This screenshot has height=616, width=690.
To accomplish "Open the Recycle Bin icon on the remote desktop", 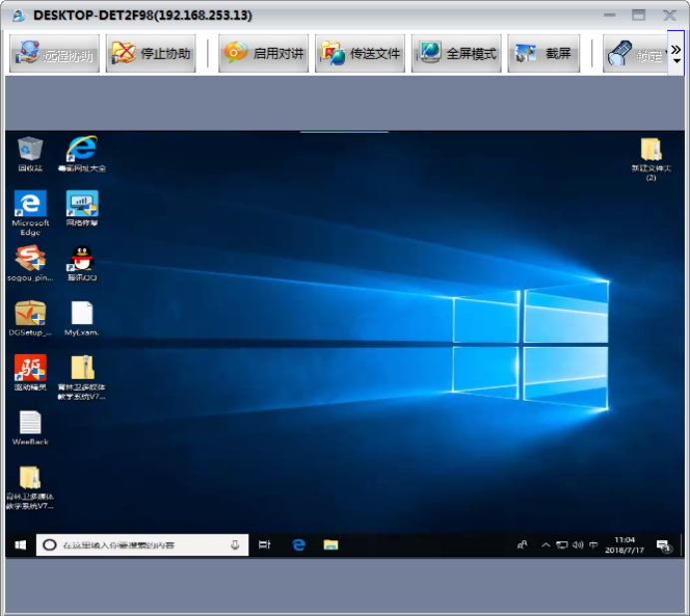I will (x=30, y=154).
